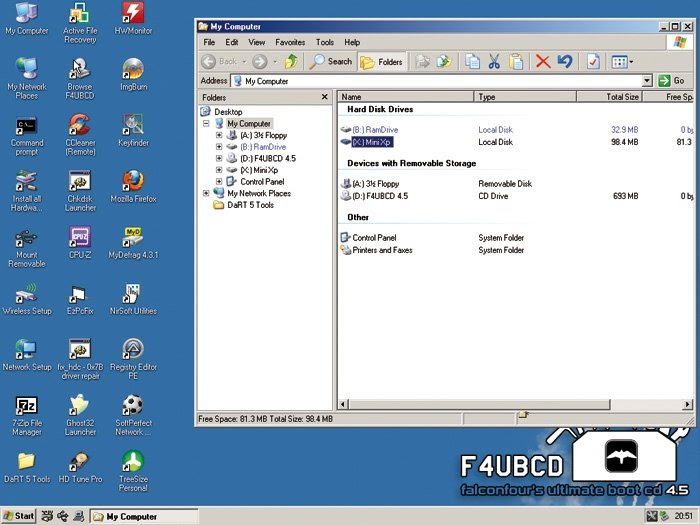This screenshot has height=525, width=700.
Task: Open the Tools menu
Action: point(325,42)
